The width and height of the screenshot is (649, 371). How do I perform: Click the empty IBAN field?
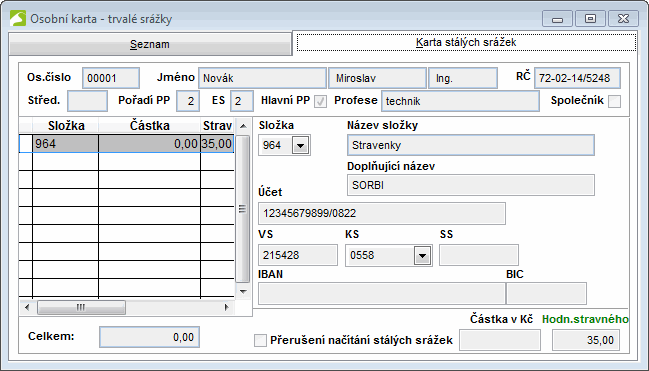tap(382, 294)
